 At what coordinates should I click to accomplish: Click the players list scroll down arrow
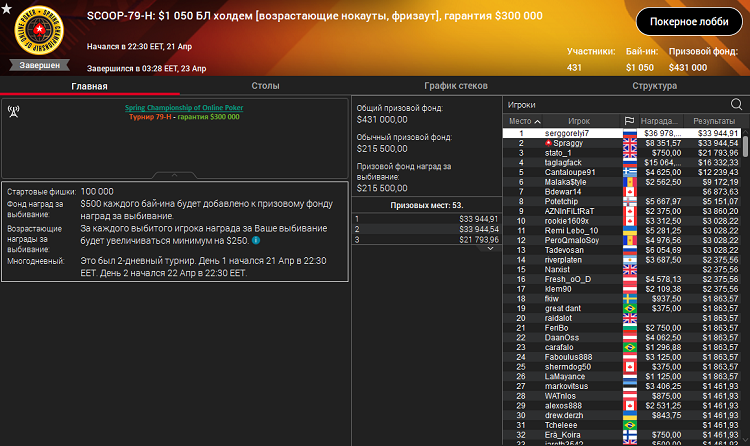(x=745, y=440)
